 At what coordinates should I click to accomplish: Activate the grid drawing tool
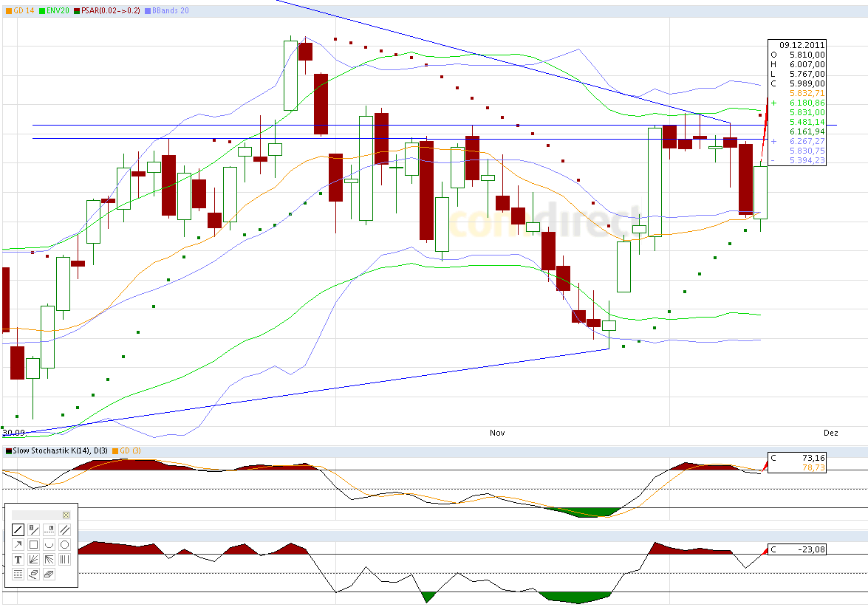coord(18,574)
